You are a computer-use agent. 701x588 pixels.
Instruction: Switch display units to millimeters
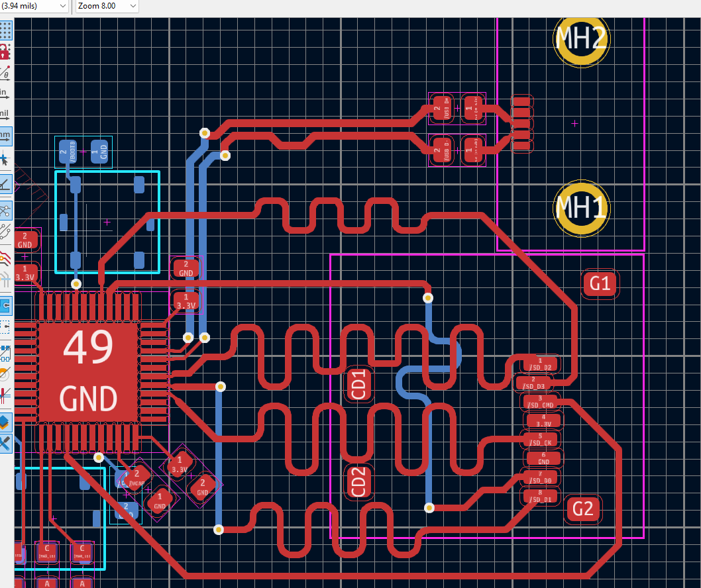coord(7,136)
